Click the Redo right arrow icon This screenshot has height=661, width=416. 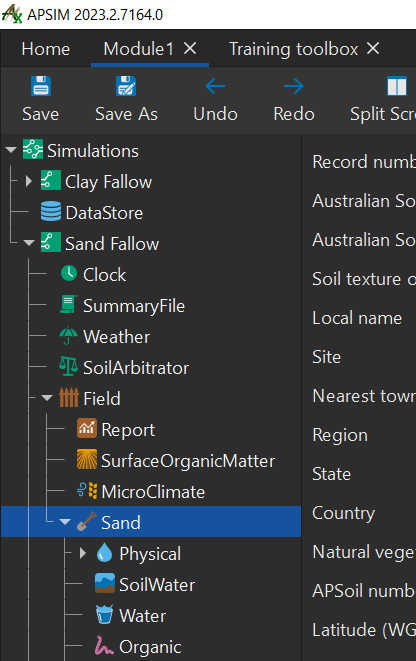[294, 86]
